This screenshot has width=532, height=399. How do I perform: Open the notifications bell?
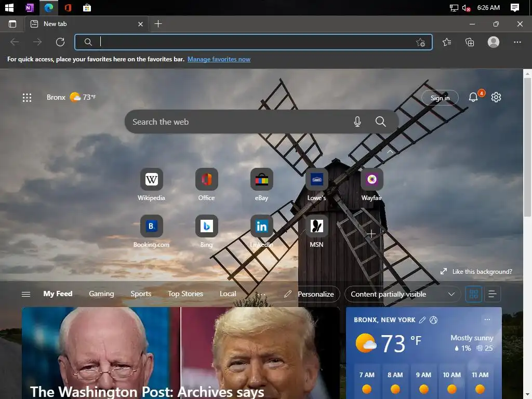473,97
